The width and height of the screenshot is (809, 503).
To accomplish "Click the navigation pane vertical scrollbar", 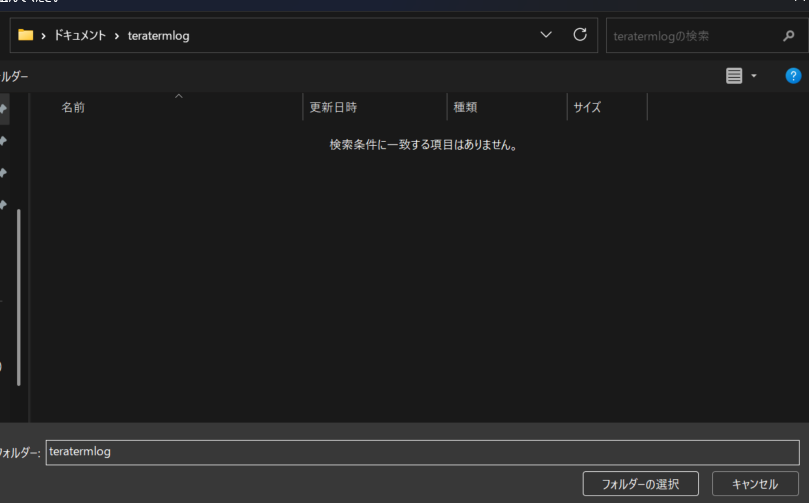I will click(19, 300).
